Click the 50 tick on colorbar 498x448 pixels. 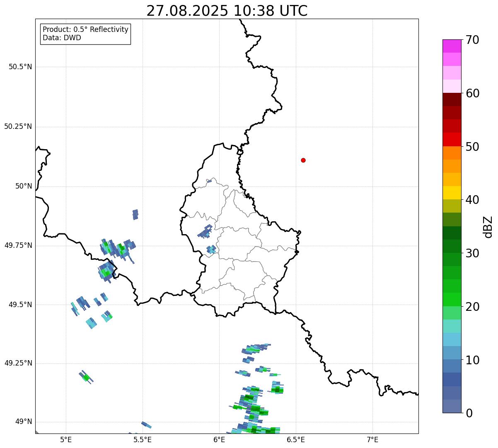(472, 147)
